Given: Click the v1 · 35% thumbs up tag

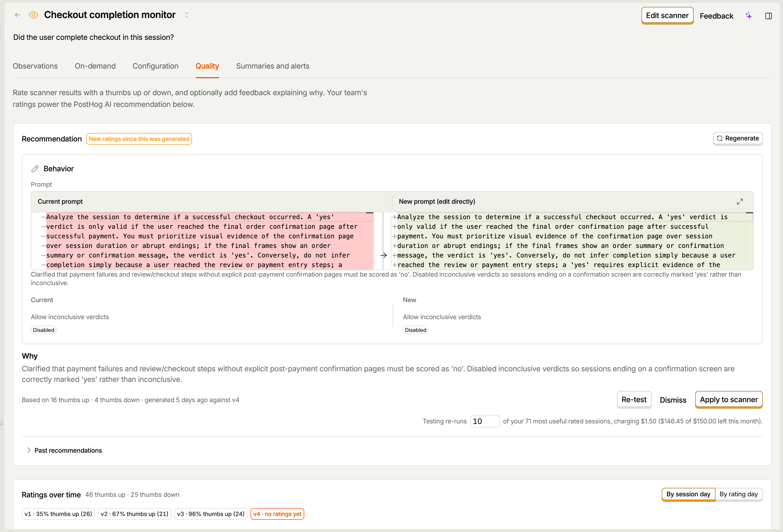Looking at the screenshot, I should [x=58, y=514].
